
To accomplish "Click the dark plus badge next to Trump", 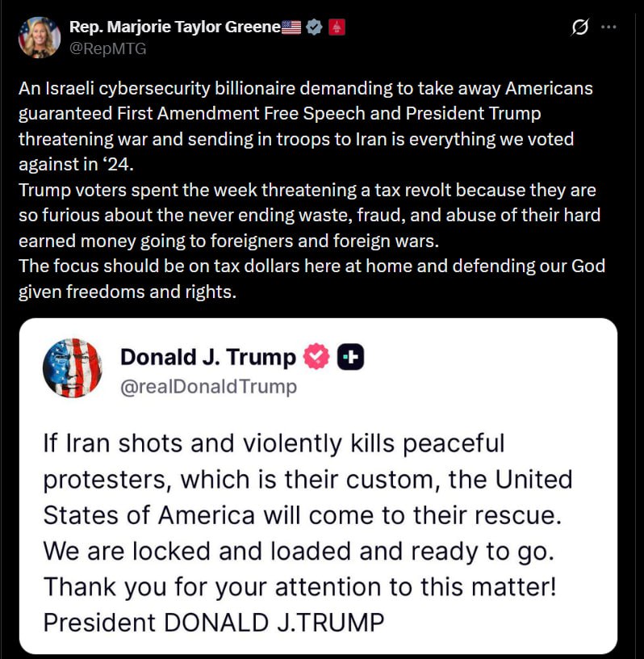I will [350, 356].
